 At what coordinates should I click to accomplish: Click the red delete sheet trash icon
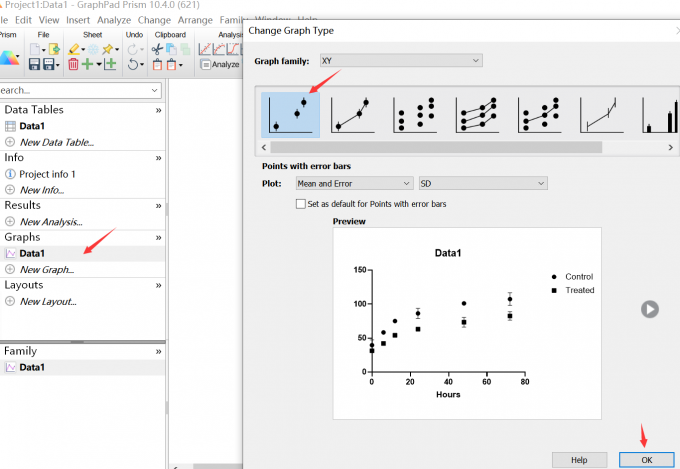pyautogui.click(x=73, y=65)
